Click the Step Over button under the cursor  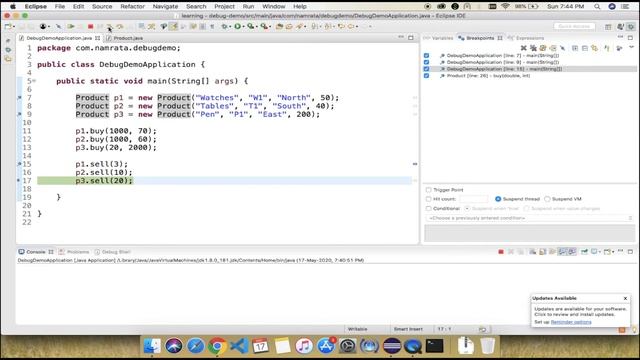pos(109,27)
